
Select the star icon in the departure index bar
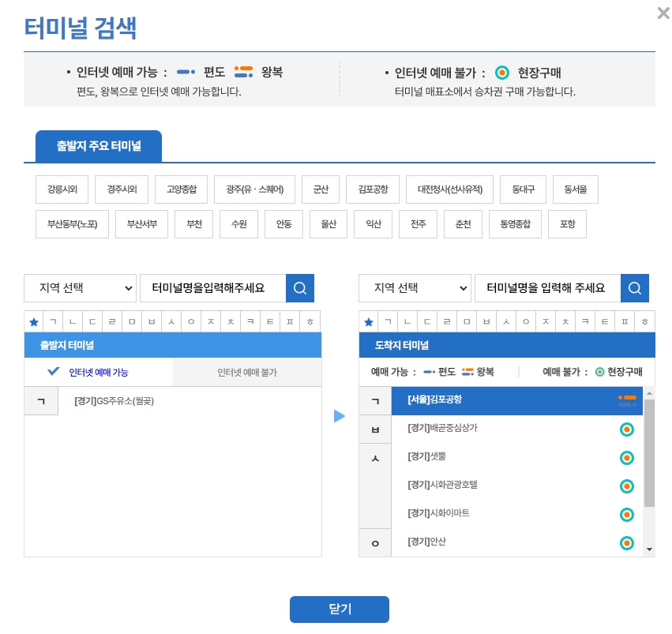33,321
